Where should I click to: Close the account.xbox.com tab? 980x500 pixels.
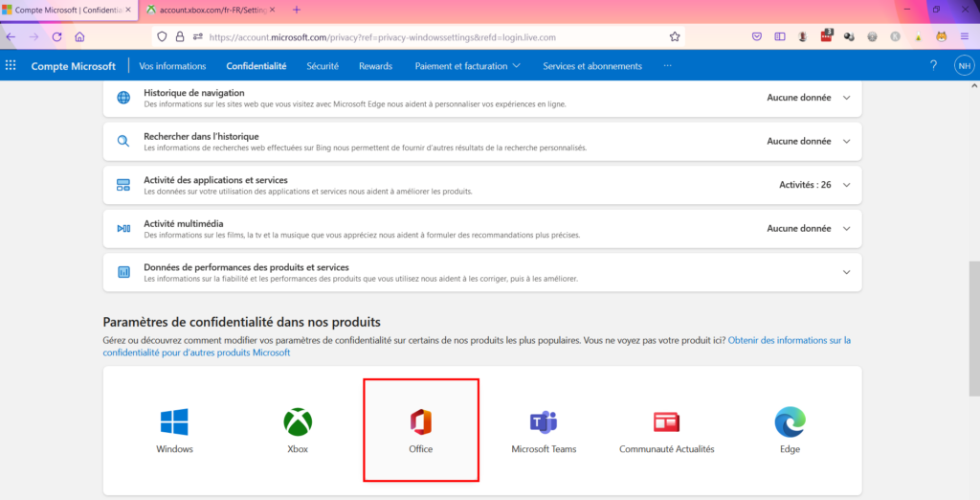pos(272,10)
